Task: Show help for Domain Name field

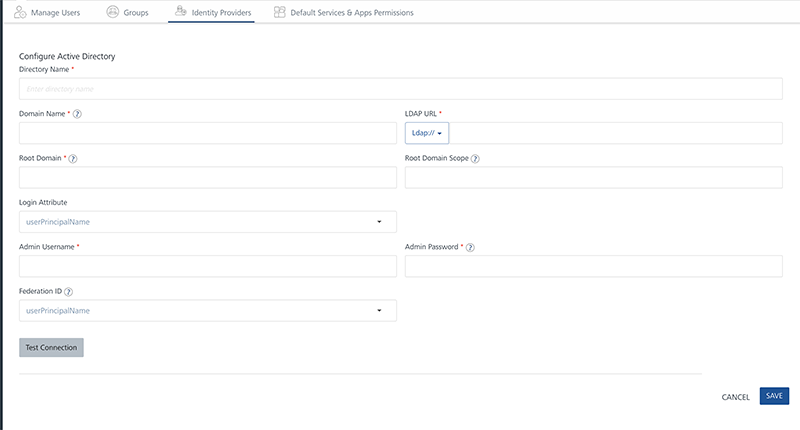Action: point(77,114)
